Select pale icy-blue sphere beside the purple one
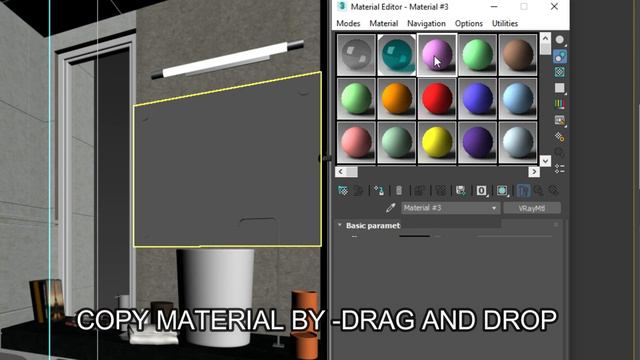The height and width of the screenshot is (360, 640). click(x=518, y=142)
